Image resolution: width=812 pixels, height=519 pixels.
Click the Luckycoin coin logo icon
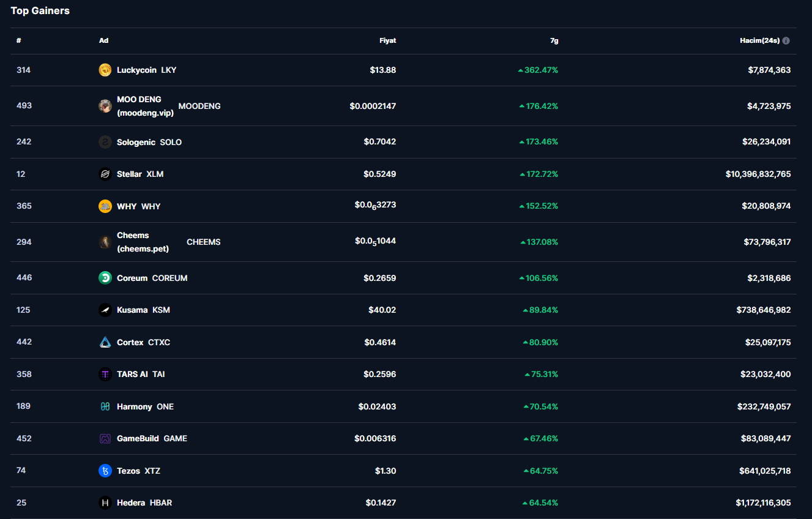tap(105, 70)
